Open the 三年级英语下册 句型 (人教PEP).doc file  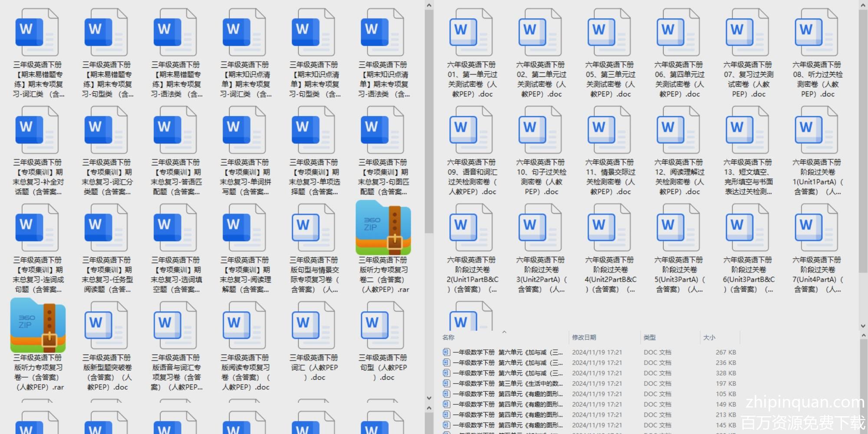pyautogui.click(x=382, y=326)
